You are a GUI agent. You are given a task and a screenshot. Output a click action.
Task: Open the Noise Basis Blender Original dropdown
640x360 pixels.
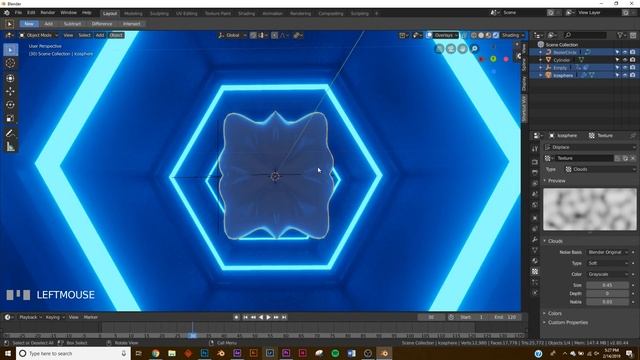[x=607, y=252]
